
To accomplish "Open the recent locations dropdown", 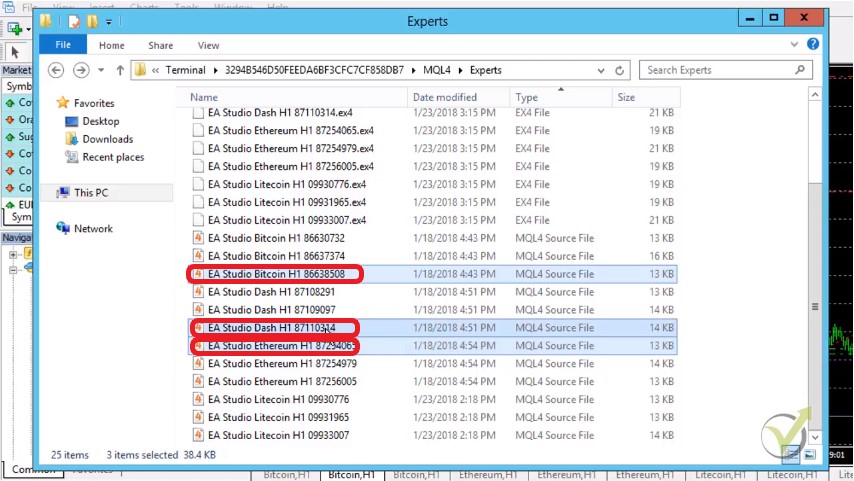I will (x=102, y=70).
